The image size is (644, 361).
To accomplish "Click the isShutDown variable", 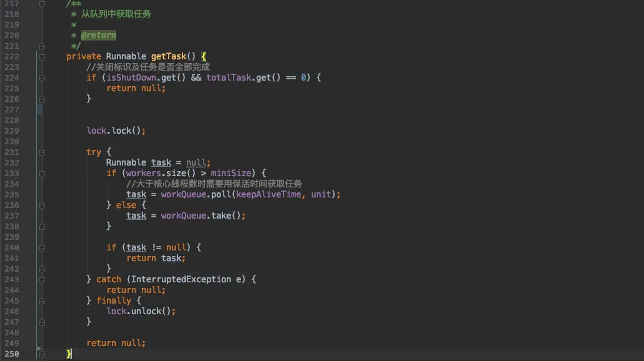I will (x=131, y=77).
